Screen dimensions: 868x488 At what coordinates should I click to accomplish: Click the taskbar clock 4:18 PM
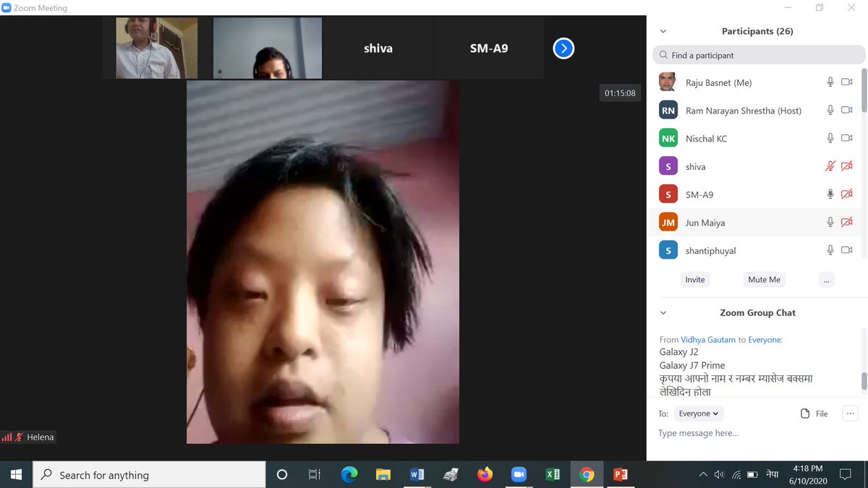807,468
